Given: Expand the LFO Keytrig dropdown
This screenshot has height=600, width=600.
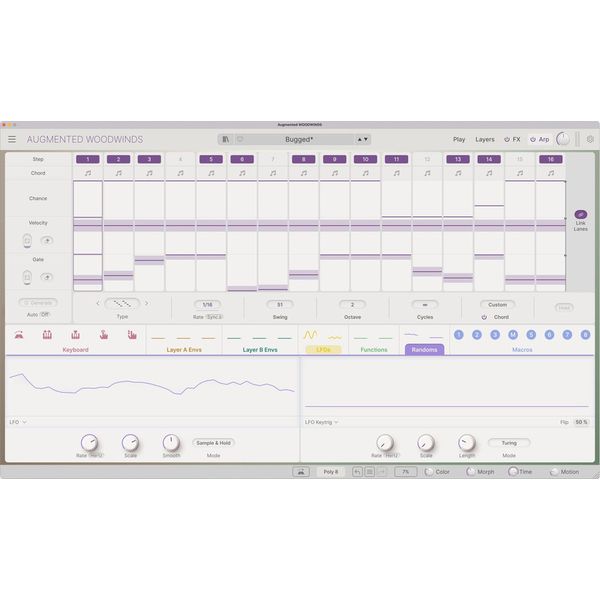Looking at the screenshot, I should click(321, 422).
